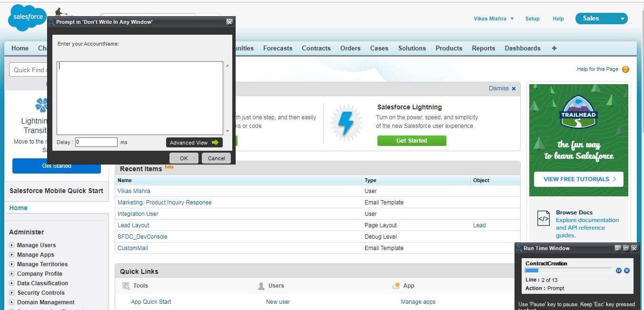Click inside the AccountName text area
644x310 pixels.
point(140,98)
